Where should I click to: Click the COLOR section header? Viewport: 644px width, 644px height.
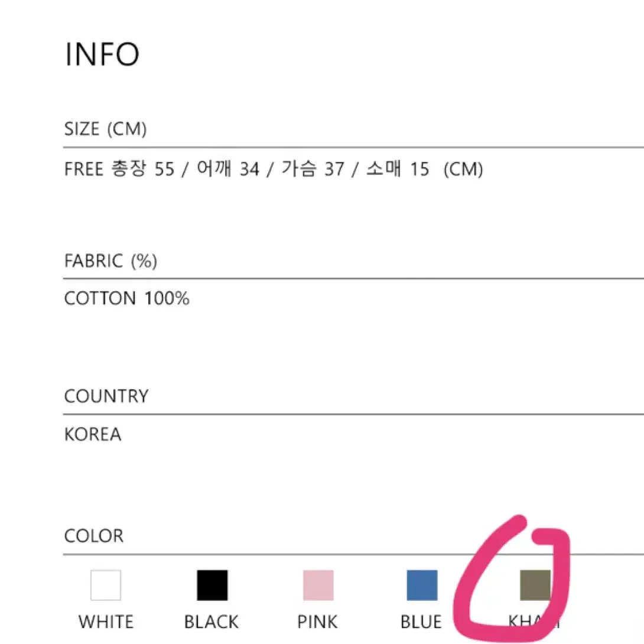click(x=94, y=536)
